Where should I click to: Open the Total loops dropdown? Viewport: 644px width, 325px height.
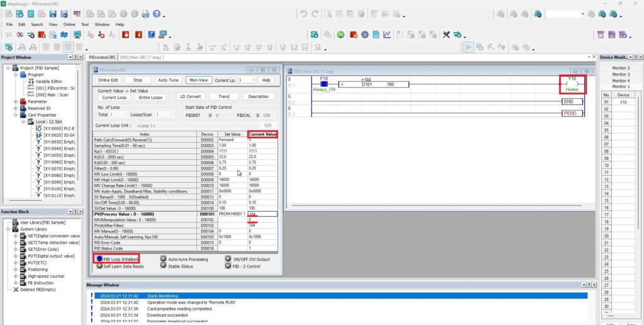click(x=119, y=115)
